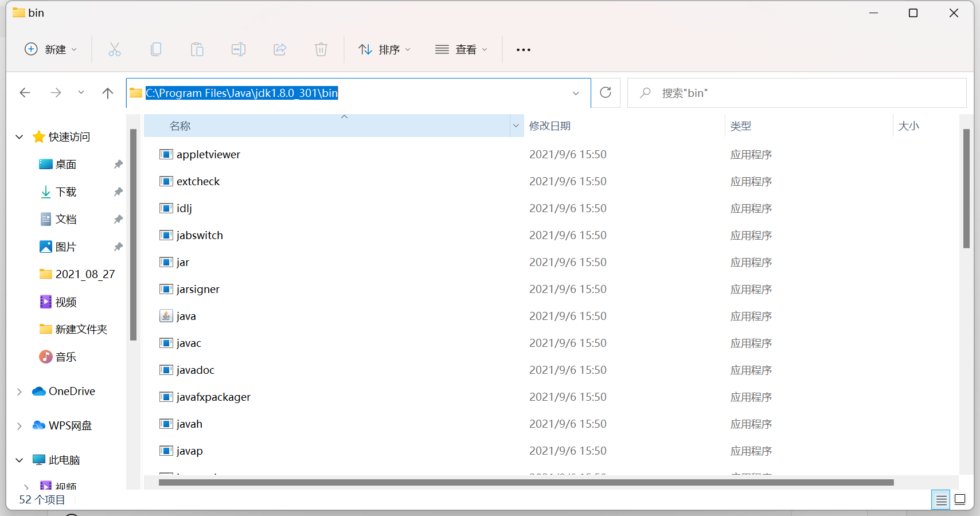Go up one folder level arrow

pos(108,93)
